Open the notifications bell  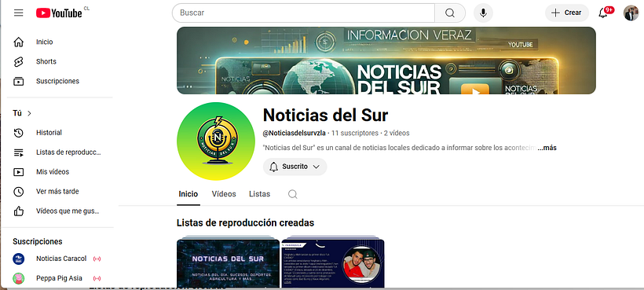[x=603, y=13]
